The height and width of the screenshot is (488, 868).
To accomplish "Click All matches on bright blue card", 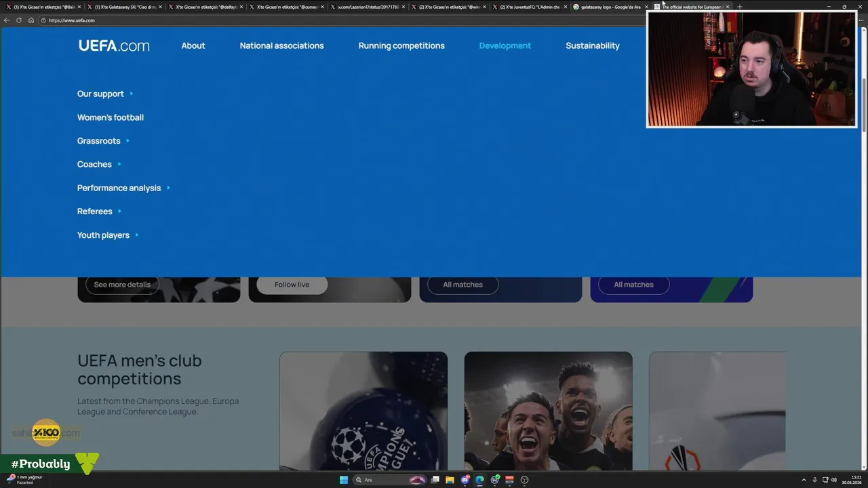I will click(634, 285).
